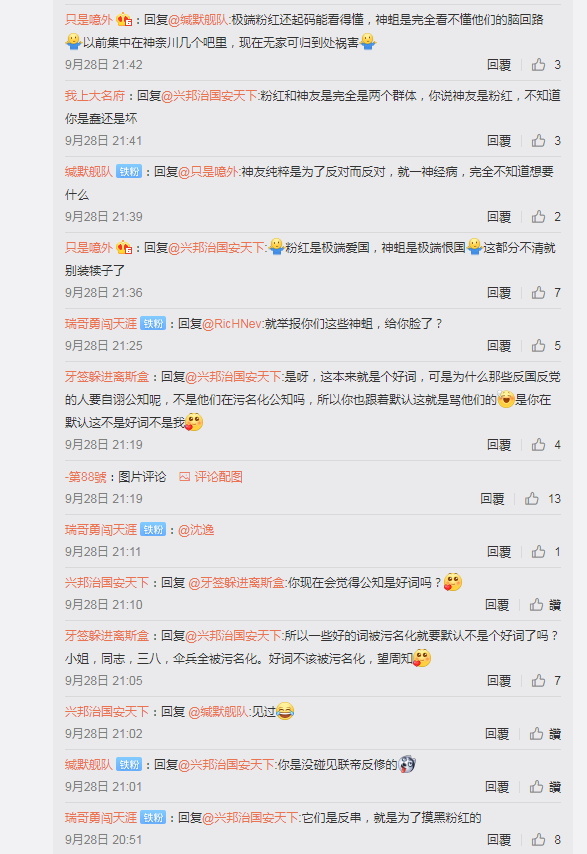Screen dimensions: 587x854
Task: Open @缄默舰队 mention in top comment
Action: pyautogui.click(x=198, y=20)
